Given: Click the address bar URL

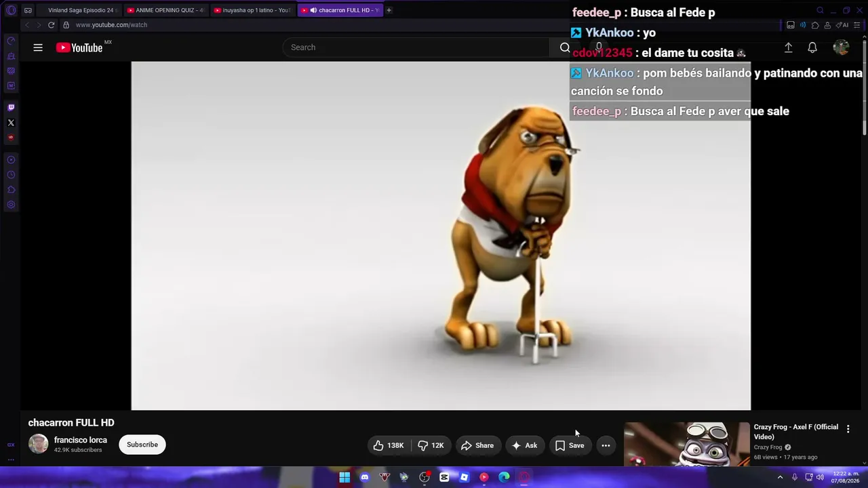Looking at the screenshot, I should (111, 25).
